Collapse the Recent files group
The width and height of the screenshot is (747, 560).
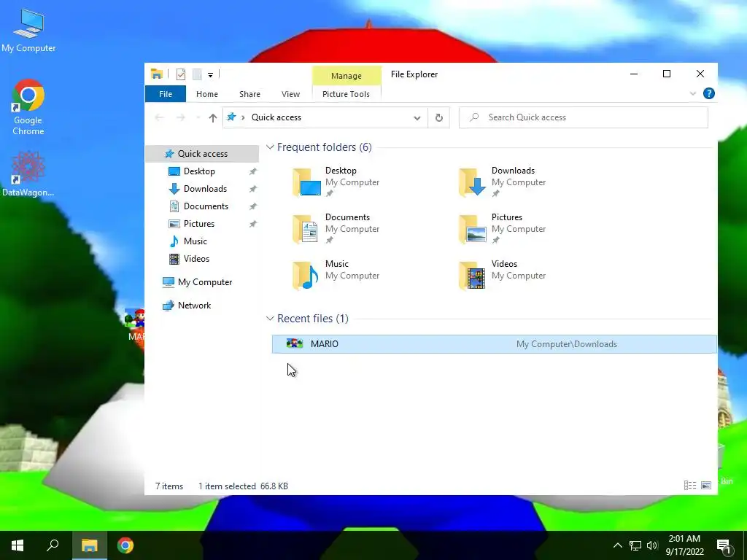[x=270, y=318]
